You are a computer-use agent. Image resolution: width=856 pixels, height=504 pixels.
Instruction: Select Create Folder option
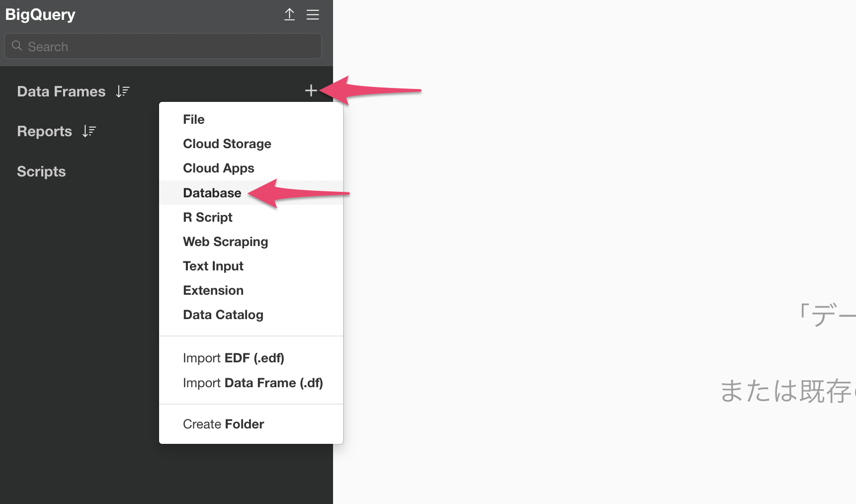click(x=224, y=424)
